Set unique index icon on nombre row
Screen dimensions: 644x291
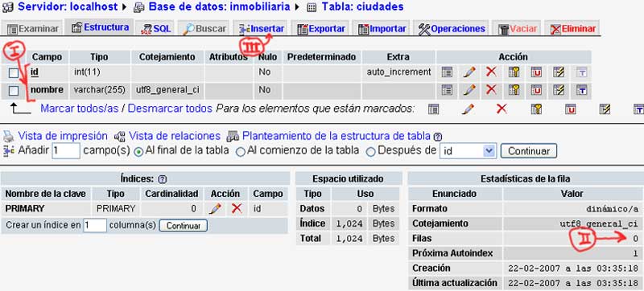click(536, 90)
